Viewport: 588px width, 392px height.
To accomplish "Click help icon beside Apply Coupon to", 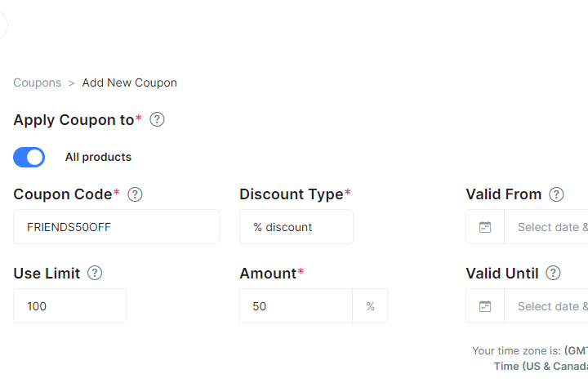I will click(x=158, y=120).
